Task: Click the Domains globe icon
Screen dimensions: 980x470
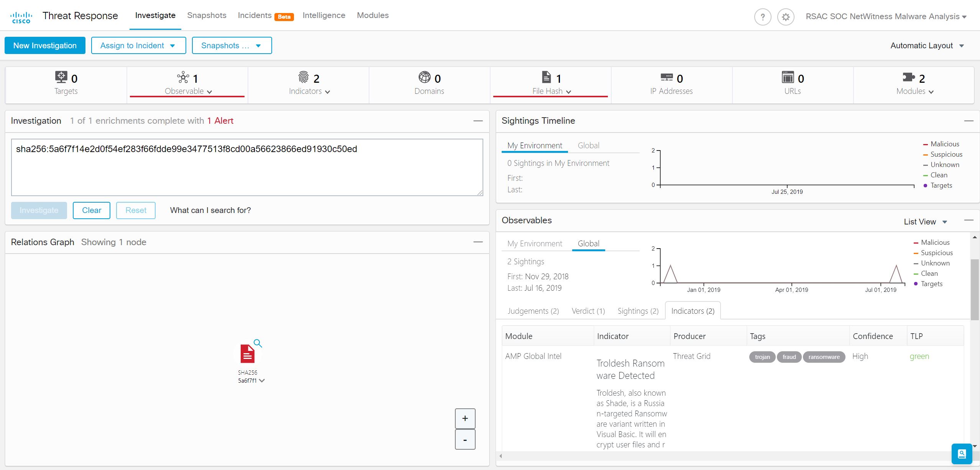Action: (x=424, y=77)
